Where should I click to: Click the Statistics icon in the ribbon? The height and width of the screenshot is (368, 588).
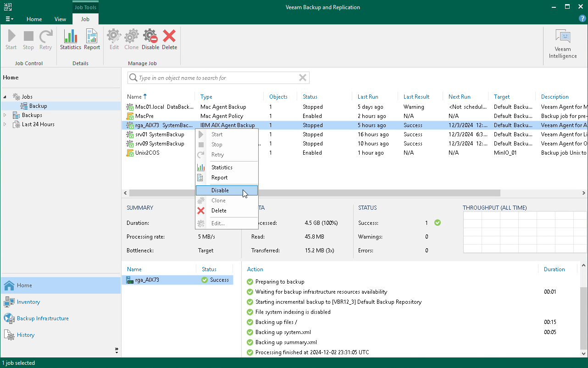point(70,39)
